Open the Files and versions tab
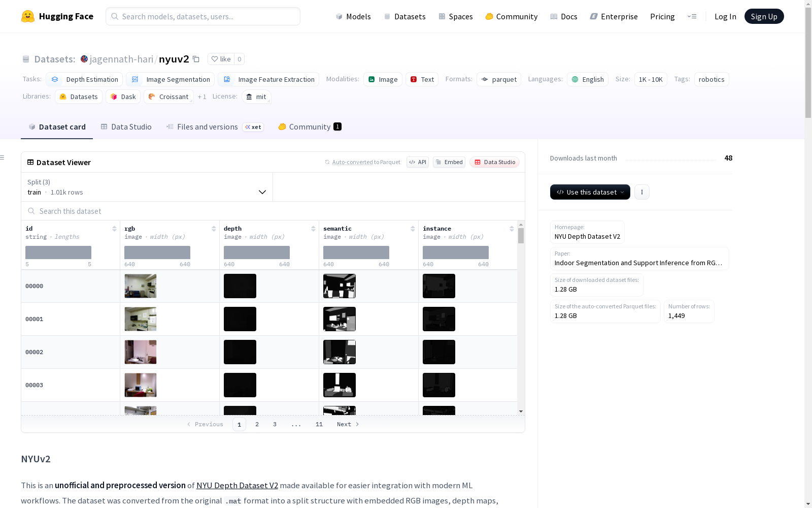The image size is (812, 508). pyautogui.click(x=215, y=127)
